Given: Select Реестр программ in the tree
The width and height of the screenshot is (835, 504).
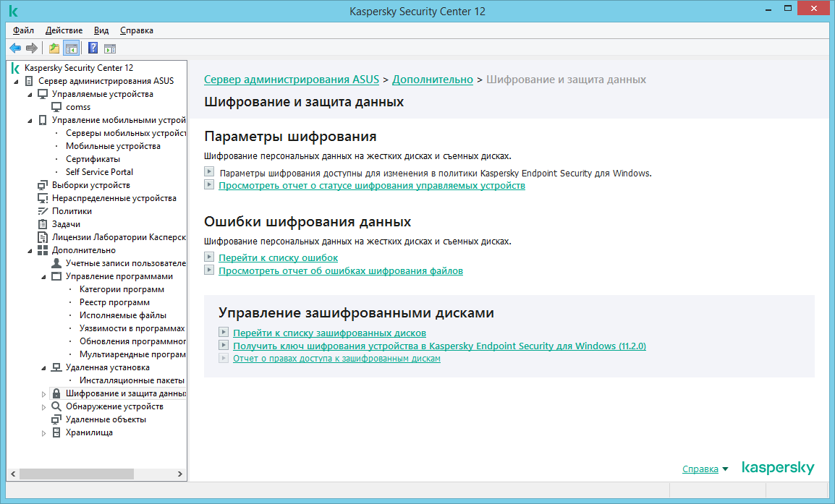Looking at the screenshot, I should pos(114,302).
